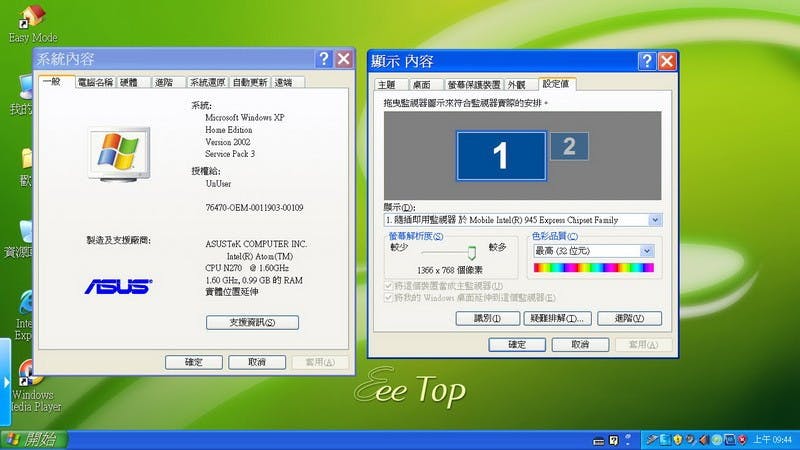The width and height of the screenshot is (800, 450).
Task: Open the 顯示 display adapter dropdown
Action: coord(655,220)
